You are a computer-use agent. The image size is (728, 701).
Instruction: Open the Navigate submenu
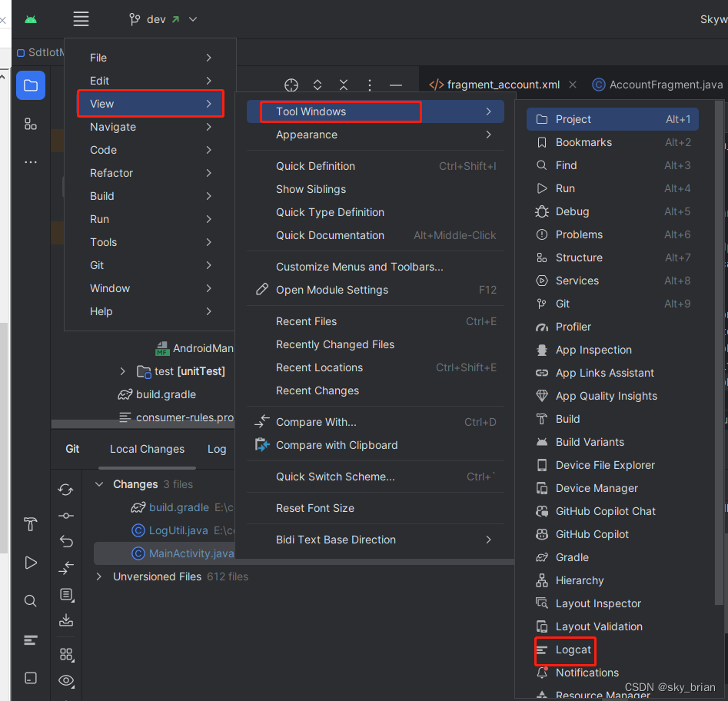(x=151, y=127)
